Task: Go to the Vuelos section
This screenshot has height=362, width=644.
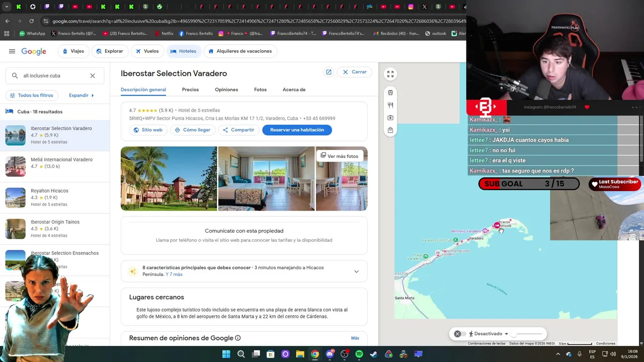Action: pyautogui.click(x=147, y=51)
